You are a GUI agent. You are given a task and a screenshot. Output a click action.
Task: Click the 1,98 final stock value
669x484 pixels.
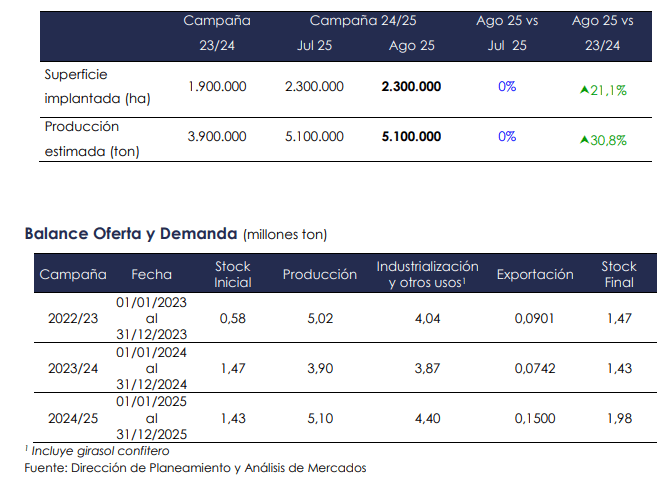[619, 416]
